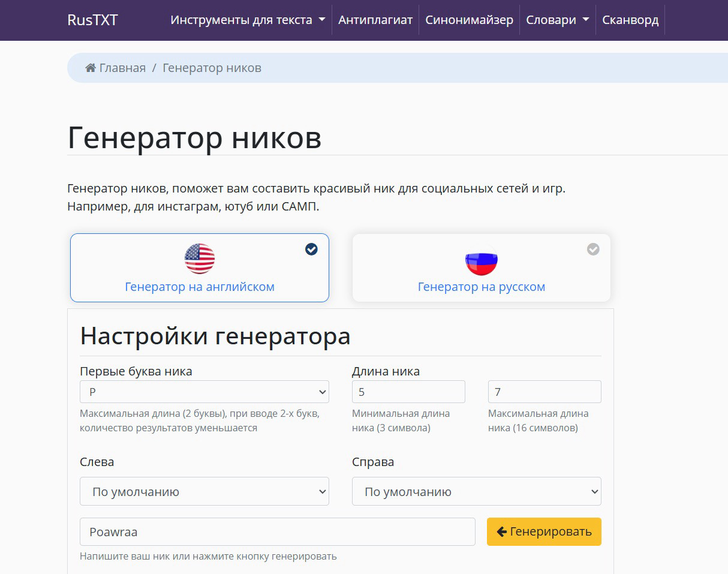
Task: Select the American flag icon
Action: coord(199,259)
